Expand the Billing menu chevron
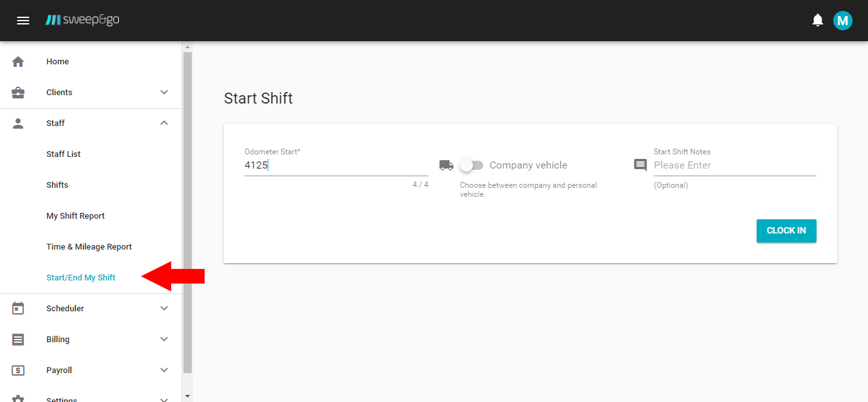The width and height of the screenshot is (868, 402). (x=164, y=340)
